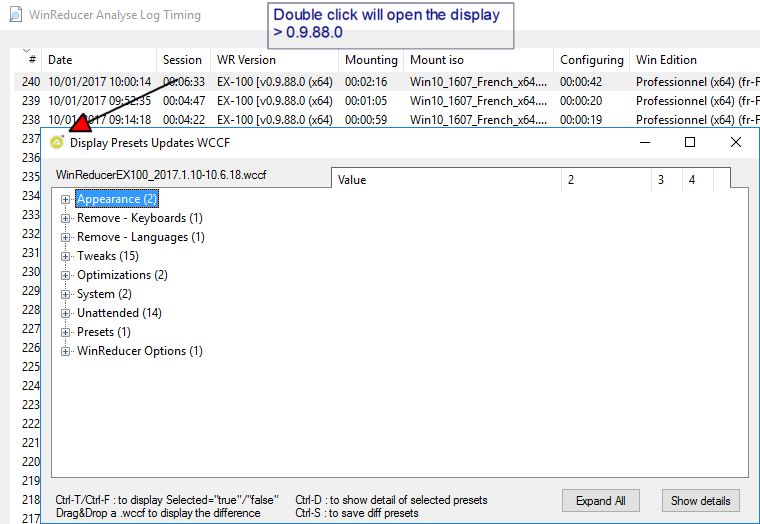Sort log list by Mounting column
The height and width of the screenshot is (524, 760).
(x=371, y=60)
